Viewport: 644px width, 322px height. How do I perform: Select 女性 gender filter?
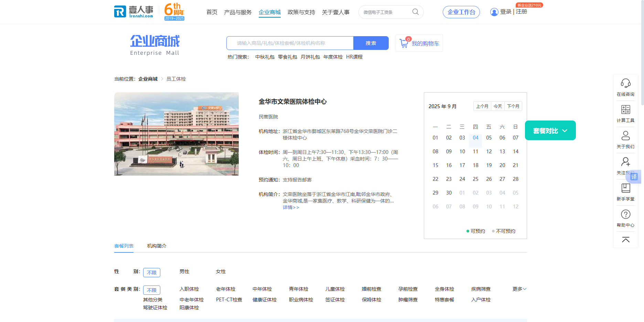tap(221, 271)
